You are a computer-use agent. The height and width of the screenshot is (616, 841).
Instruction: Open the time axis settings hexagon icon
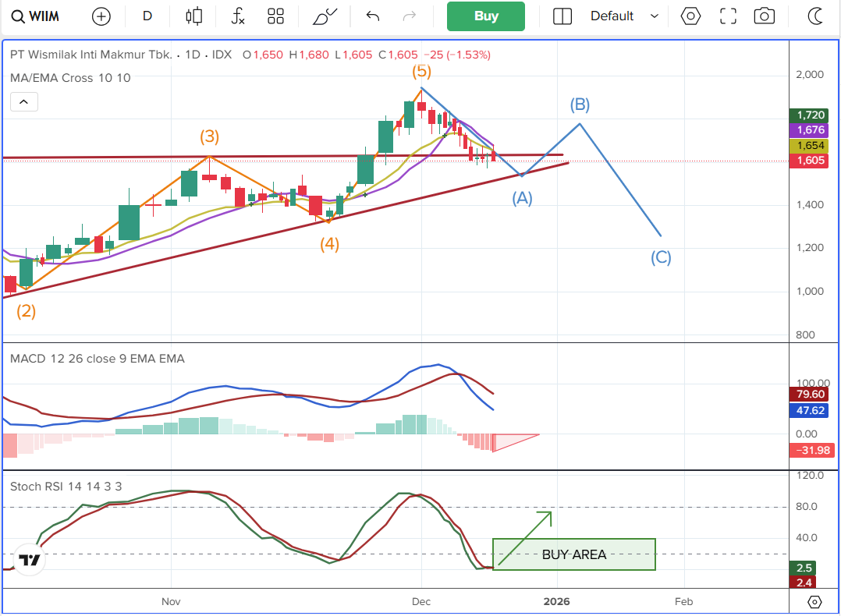814,602
